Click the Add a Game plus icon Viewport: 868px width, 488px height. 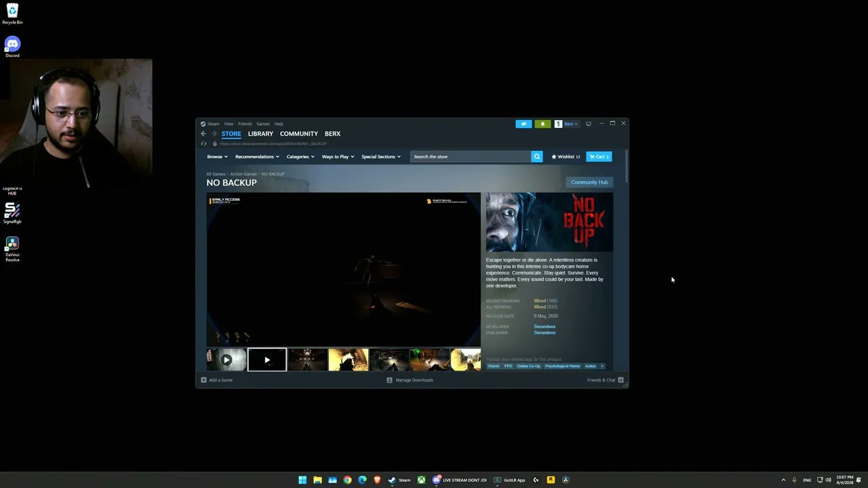pyautogui.click(x=203, y=380)
